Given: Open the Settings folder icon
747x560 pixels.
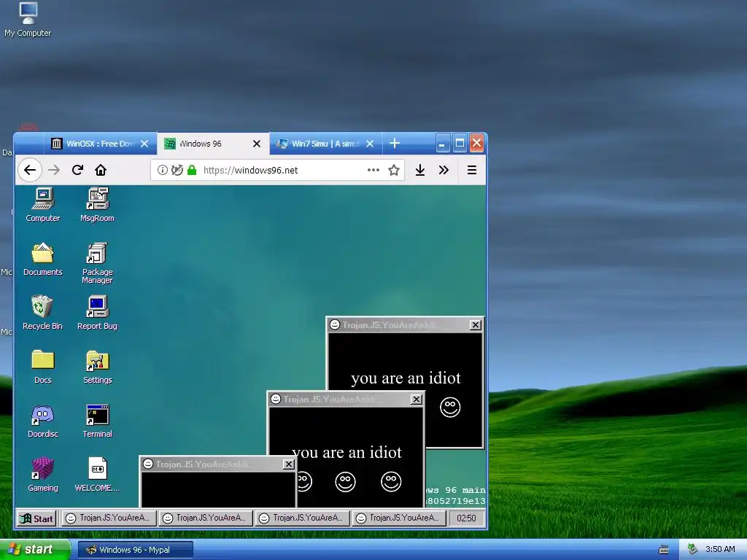Looking at the screenshot, I should [x=97, y=367].
